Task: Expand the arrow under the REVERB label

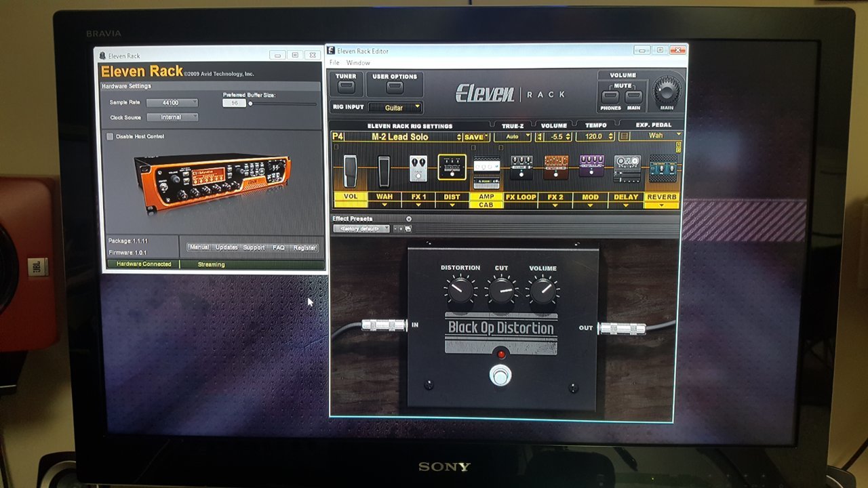Action: point(661,205)
